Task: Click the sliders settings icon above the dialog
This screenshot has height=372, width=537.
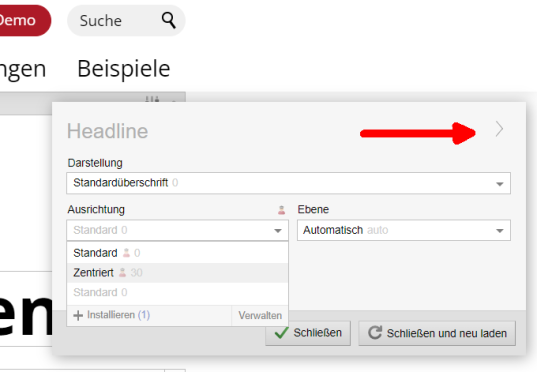Action: pyautogui.click(x=152, y=99)
